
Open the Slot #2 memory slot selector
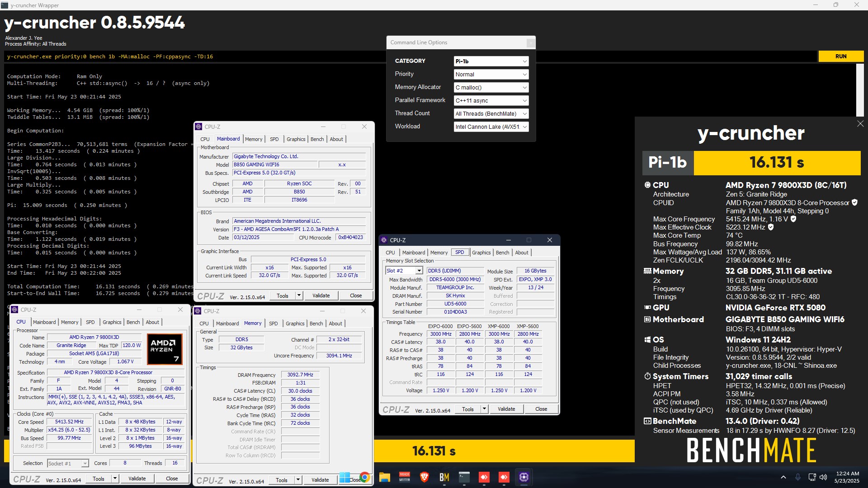(x=404, y=271)
